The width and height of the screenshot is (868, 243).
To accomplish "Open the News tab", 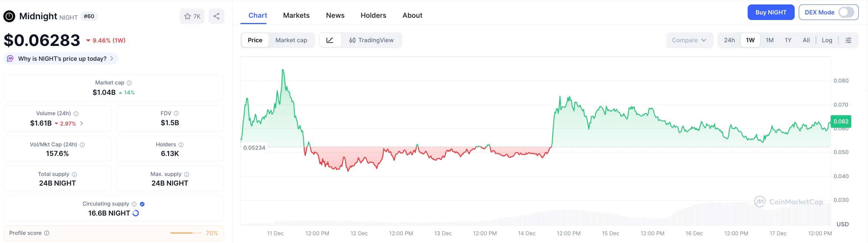I will coord(335,15).
